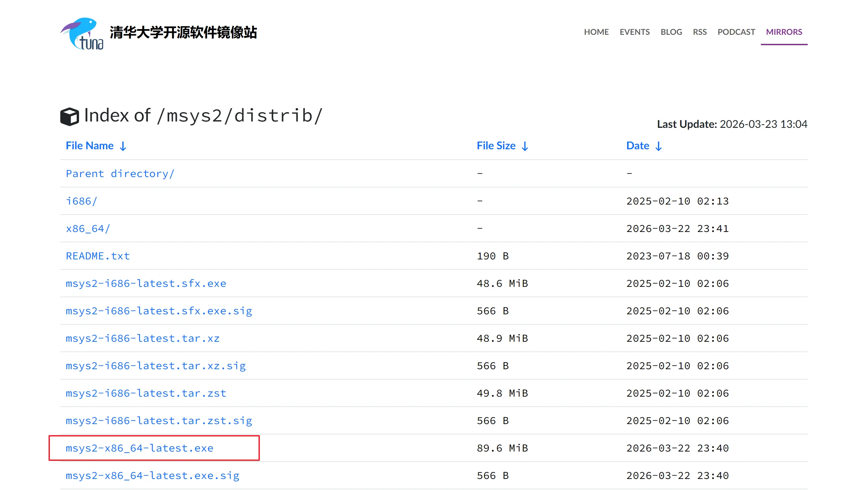The height and width of the screenshot is (490, 868).
Task: Click the date 2025-02-10 02:13
Action: tap(677, 201)
